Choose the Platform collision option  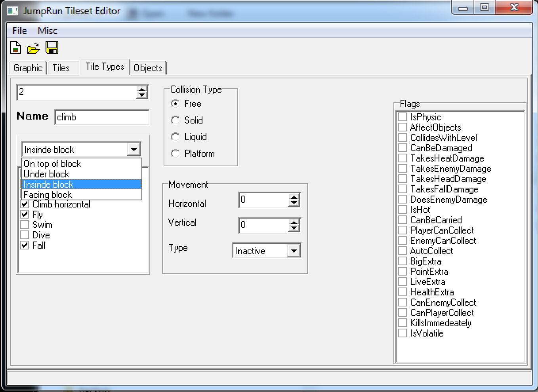pyautogui.click(x=175, y=153)
